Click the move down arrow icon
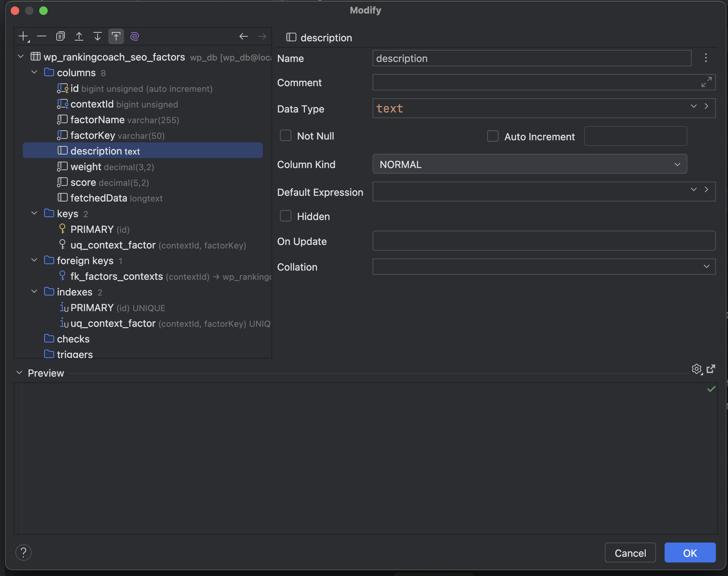728x576 pixels. 97,36
